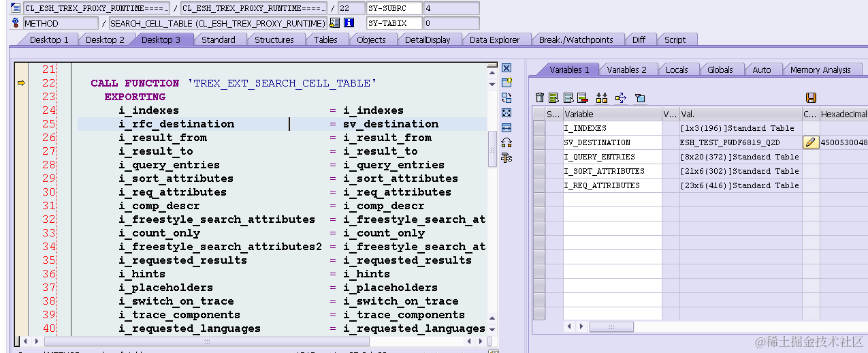This screenshot has height=353, width=868.
Task: Click the SEARCH_CELL_TABLE method name field
Action: [218, 23]
